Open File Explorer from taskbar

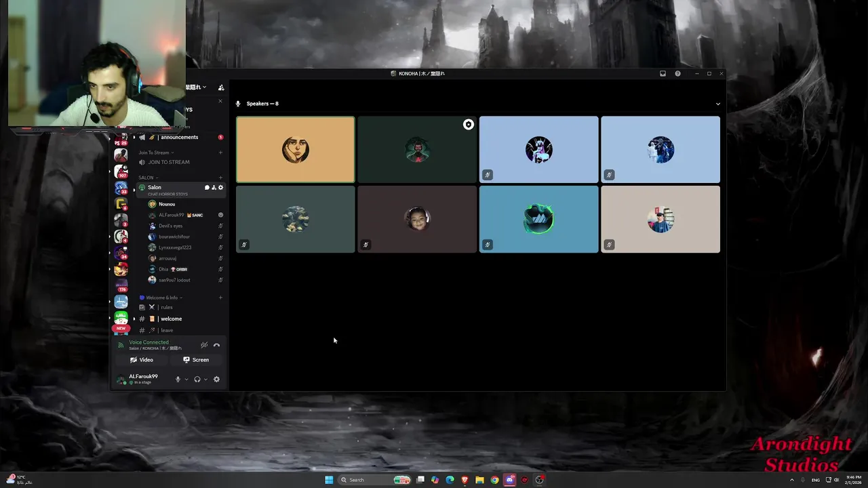point(479,480)
